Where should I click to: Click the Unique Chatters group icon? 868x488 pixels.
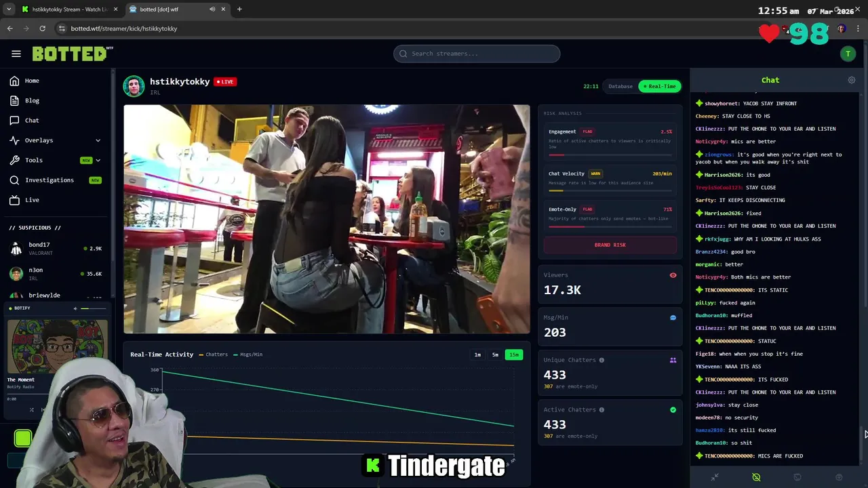(673, 360)
